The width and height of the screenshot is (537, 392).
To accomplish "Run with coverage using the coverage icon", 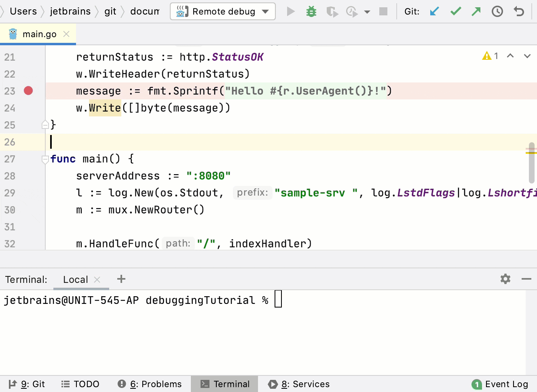I will (332, 11).
